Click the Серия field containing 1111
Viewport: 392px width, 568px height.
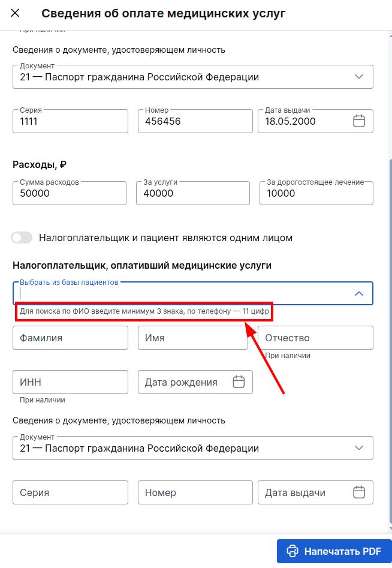[x=70, y=121]
